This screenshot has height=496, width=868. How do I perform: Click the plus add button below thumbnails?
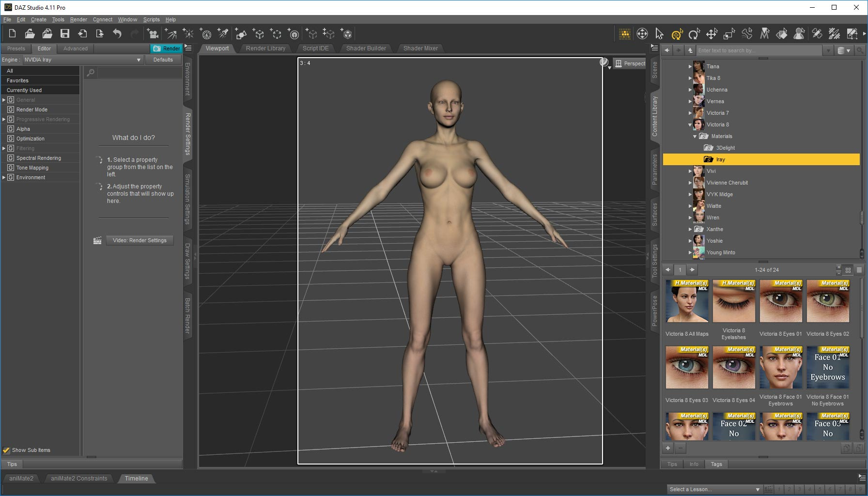tap(668, 448)
